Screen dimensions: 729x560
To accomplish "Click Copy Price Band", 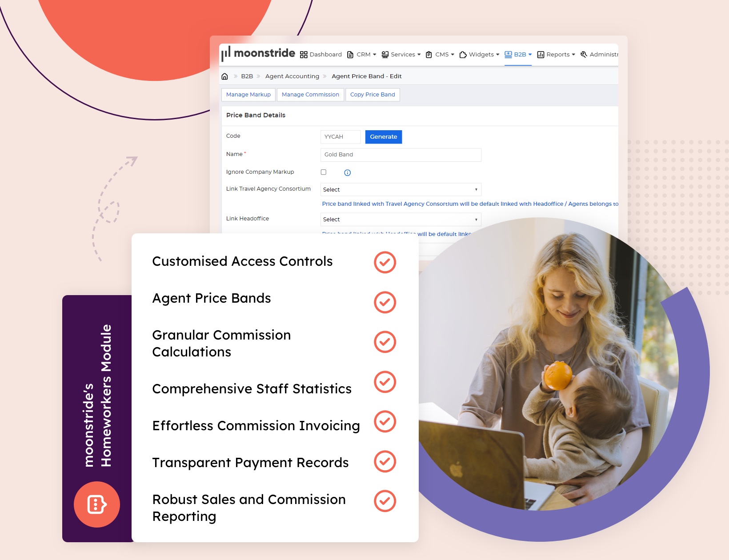I will point(373,95).
